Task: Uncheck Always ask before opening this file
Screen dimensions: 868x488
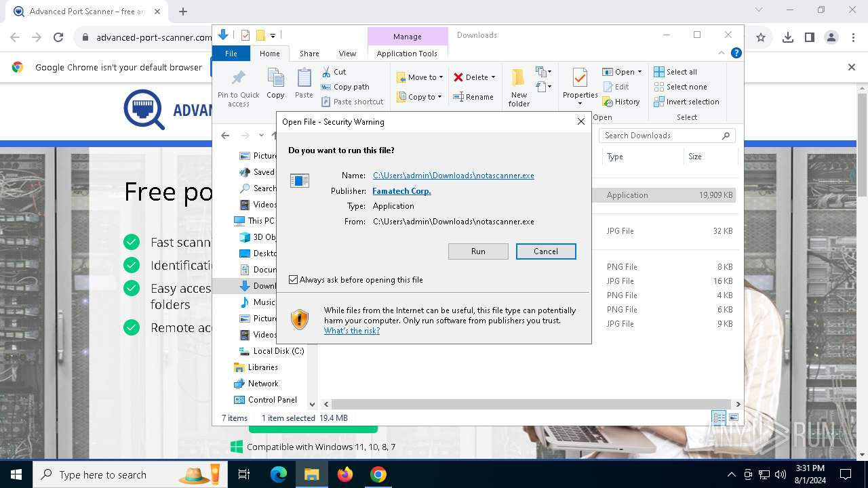Action: pos(294,280)
